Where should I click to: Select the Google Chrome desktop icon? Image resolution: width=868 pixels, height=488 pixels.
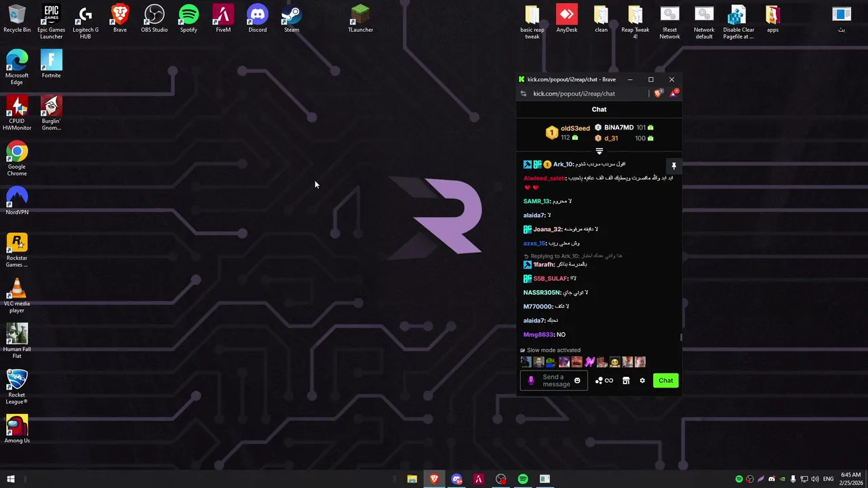pos(17,159)
